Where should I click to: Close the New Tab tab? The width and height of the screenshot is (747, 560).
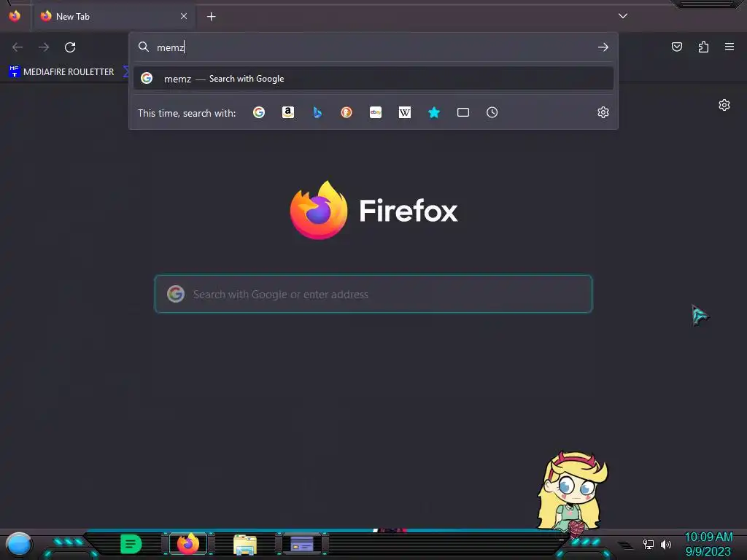[x=184, y=16]
